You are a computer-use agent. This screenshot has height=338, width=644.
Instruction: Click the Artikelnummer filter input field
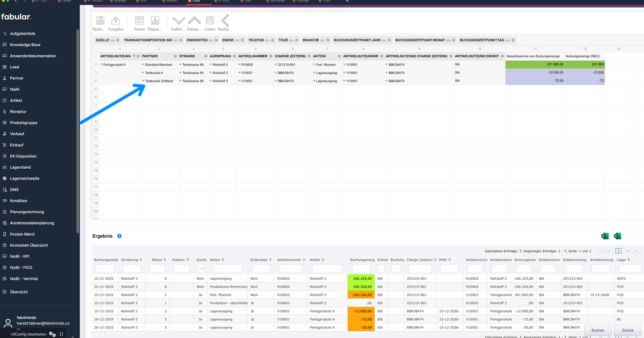point(290,269)
